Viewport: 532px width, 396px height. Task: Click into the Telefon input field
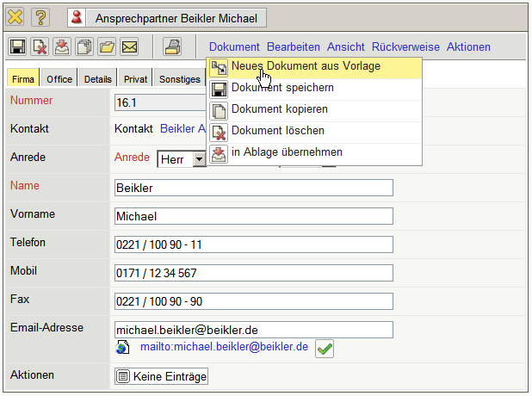(x=253, y=244)
